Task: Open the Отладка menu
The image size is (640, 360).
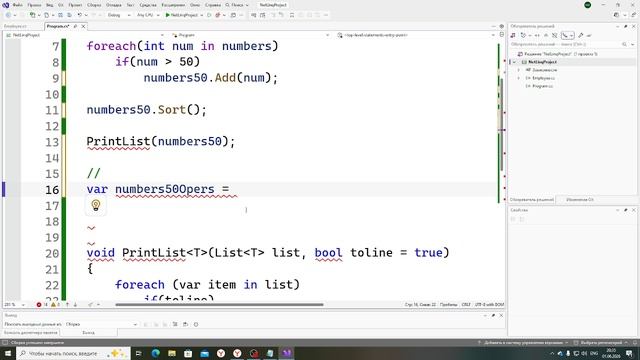Action: click(x=113, y=5)
